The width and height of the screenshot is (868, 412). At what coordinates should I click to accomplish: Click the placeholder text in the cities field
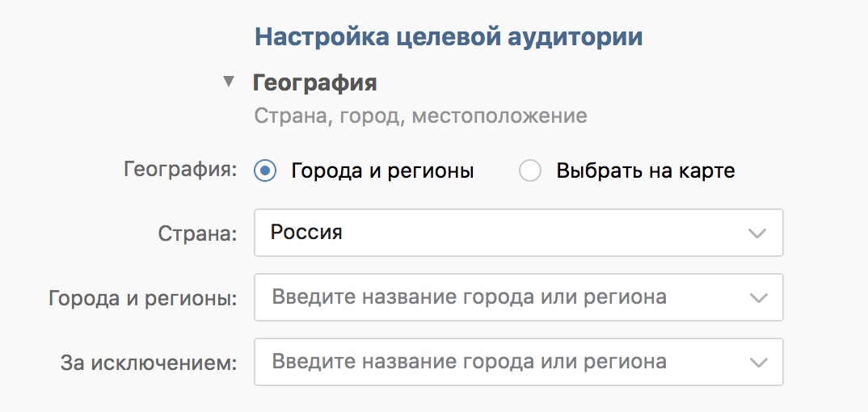(469, 297)
